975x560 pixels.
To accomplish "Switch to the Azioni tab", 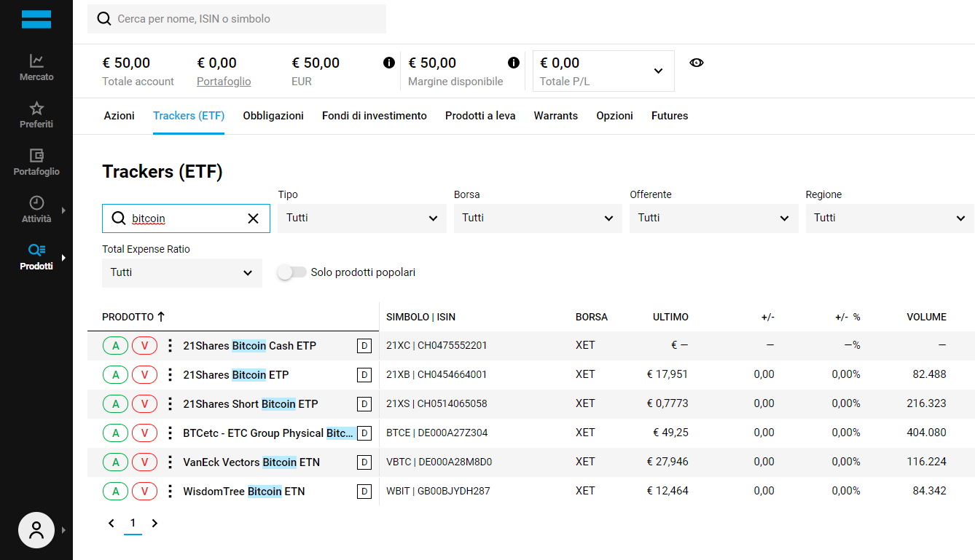I will [x=120, y=116].
